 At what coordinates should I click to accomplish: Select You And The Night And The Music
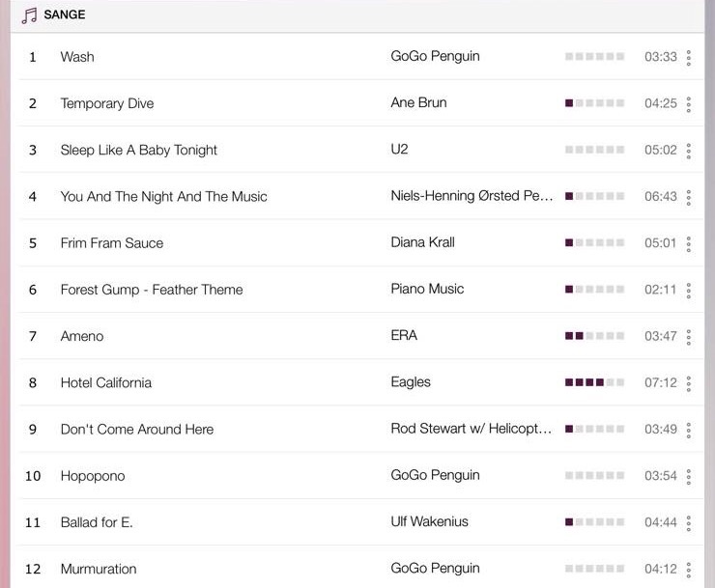click(x=163, y=196)
